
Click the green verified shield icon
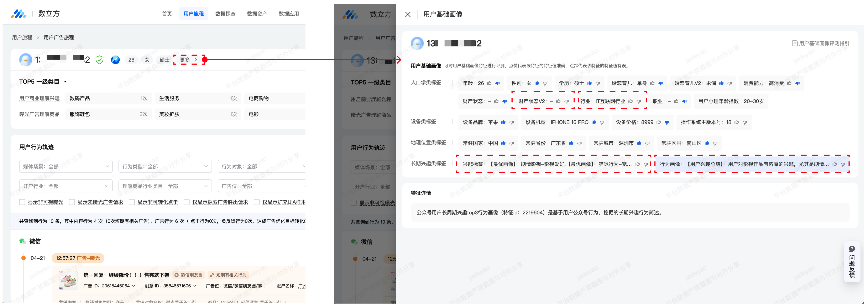point(99,60)
